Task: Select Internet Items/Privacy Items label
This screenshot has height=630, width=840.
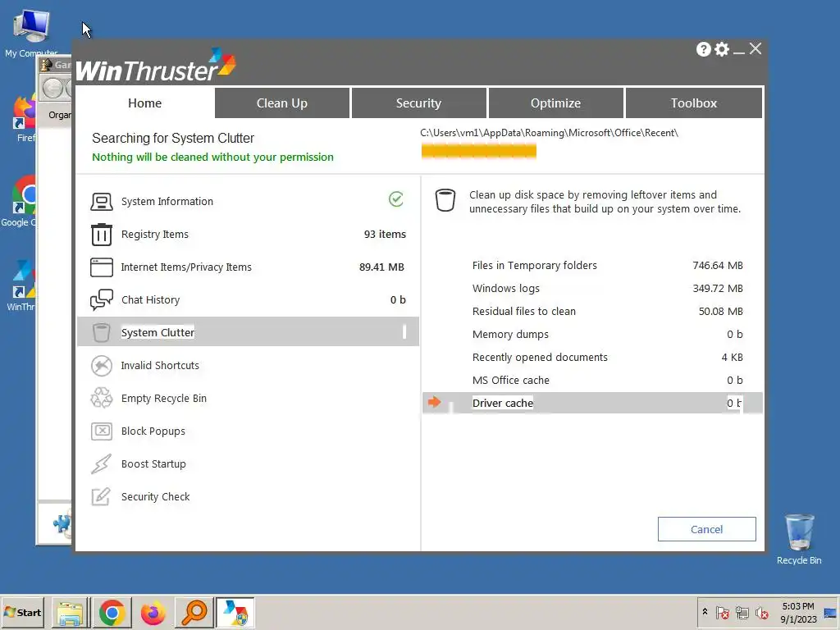Action: coord(186,267)
